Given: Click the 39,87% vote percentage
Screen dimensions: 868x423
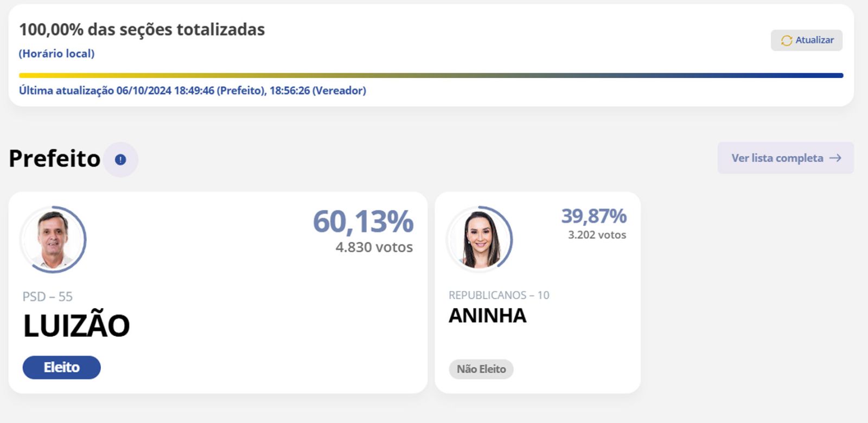Looking at the screenshot, I should pos(593,216).
